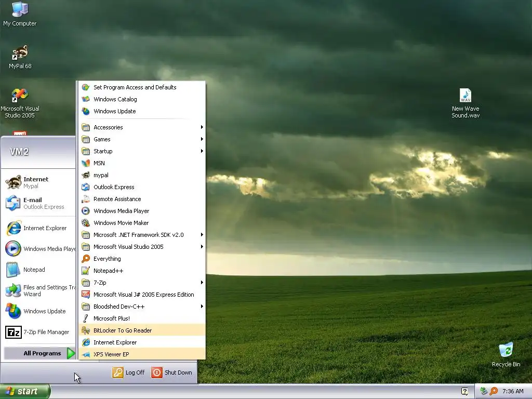
Task: Expand the 7-Zip program folder
Action: (142, 283)
